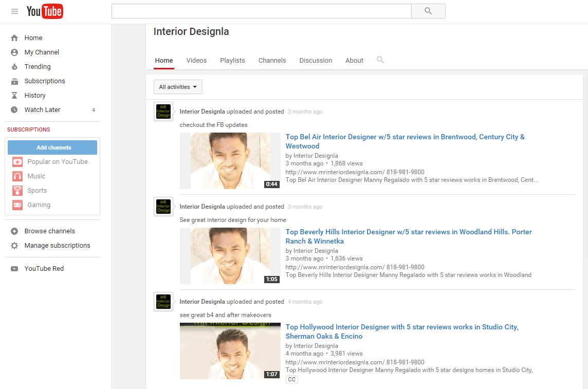The height and width of the screenshot is (389, 588).
Task: Switch to the channel Home tab
Action: click(x=164, y=61)
